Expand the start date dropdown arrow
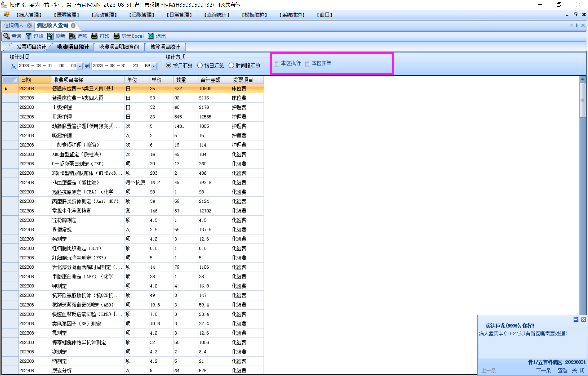The width and height of the screenshot is (588, 376). pyautogui.click(x=80, y=66)
